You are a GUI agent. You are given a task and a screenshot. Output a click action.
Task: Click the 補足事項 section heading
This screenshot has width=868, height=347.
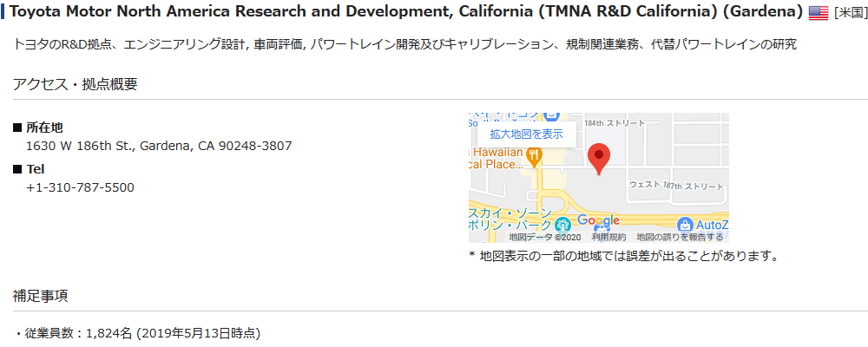tap(41, 296)
